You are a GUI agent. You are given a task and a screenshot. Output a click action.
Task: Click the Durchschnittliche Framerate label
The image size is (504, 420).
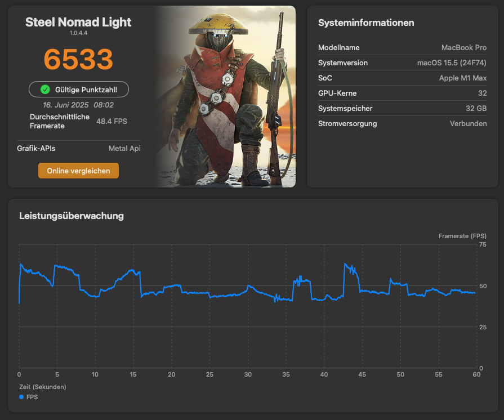[60, 122]
